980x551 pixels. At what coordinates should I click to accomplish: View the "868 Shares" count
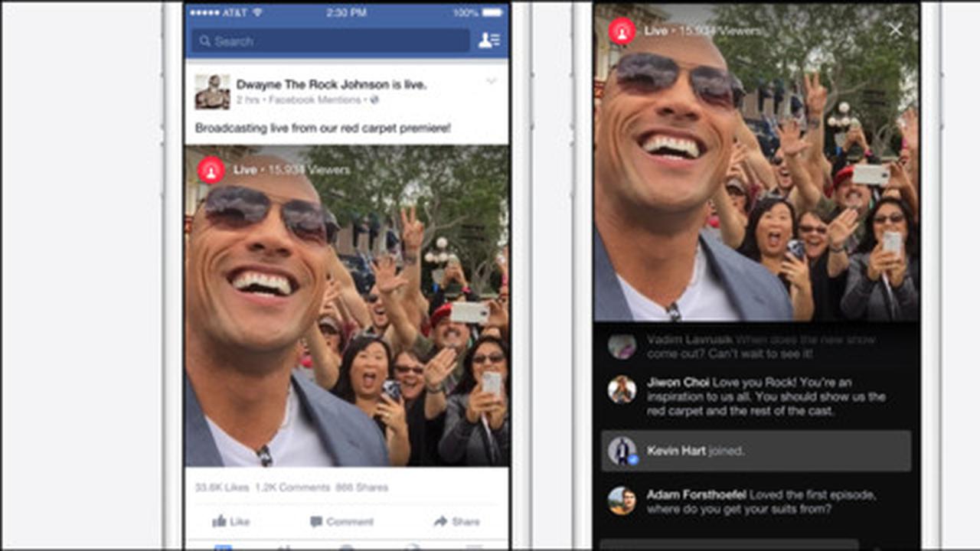(361, 487)
